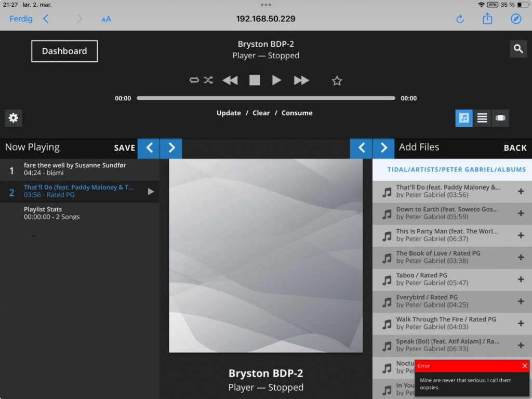Select Everybird / Rated PG track title
The image size is (532, 399).
point(427,297)
